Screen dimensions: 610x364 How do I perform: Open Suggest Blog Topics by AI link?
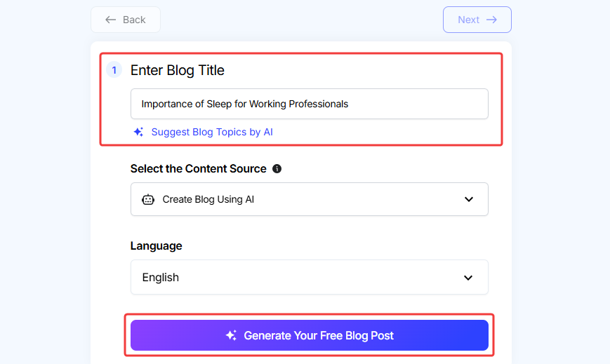click(x=212, y=132)
